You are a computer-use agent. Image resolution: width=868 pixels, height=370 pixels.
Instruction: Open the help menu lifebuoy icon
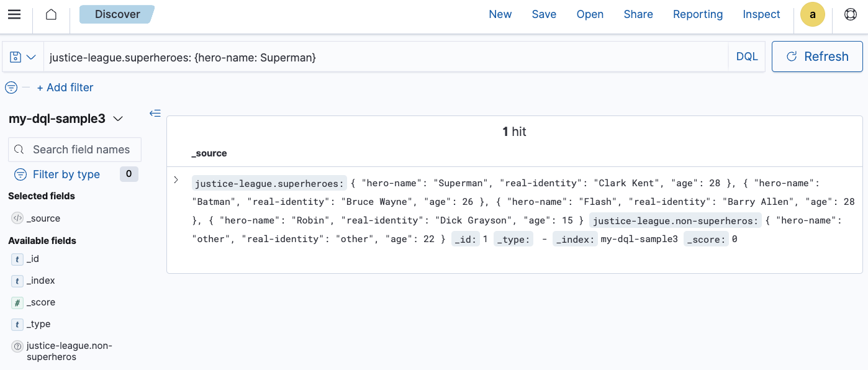[x=850, y=14]
